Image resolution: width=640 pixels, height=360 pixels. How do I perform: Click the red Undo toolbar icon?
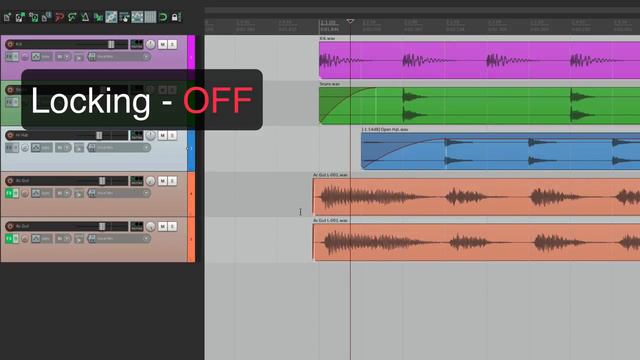[x=59, y=17]
